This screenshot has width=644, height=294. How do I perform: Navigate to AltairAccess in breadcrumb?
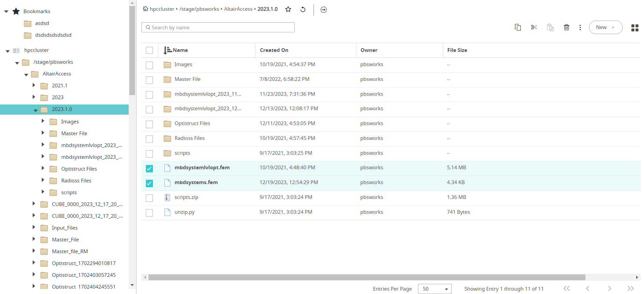pyautogui.click(x=238, y=9)
